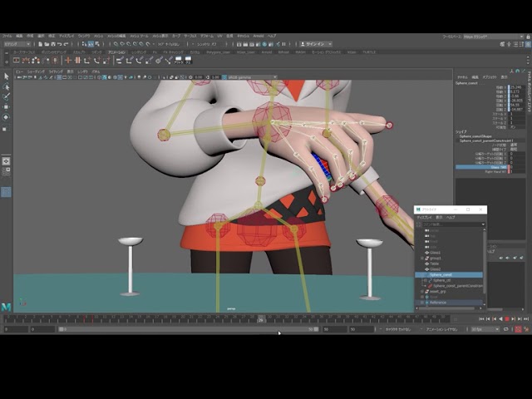Open the animation preferences icon
The height and width of the screenshot is (399, 532).
(526, 329)
